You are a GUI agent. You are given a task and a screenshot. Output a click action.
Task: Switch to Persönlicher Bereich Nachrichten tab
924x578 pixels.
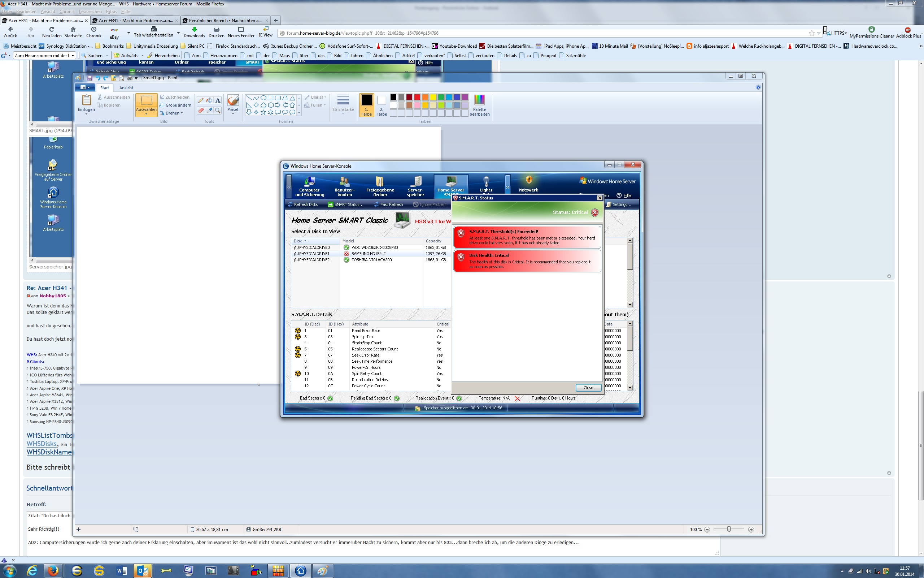click(225, 20)
